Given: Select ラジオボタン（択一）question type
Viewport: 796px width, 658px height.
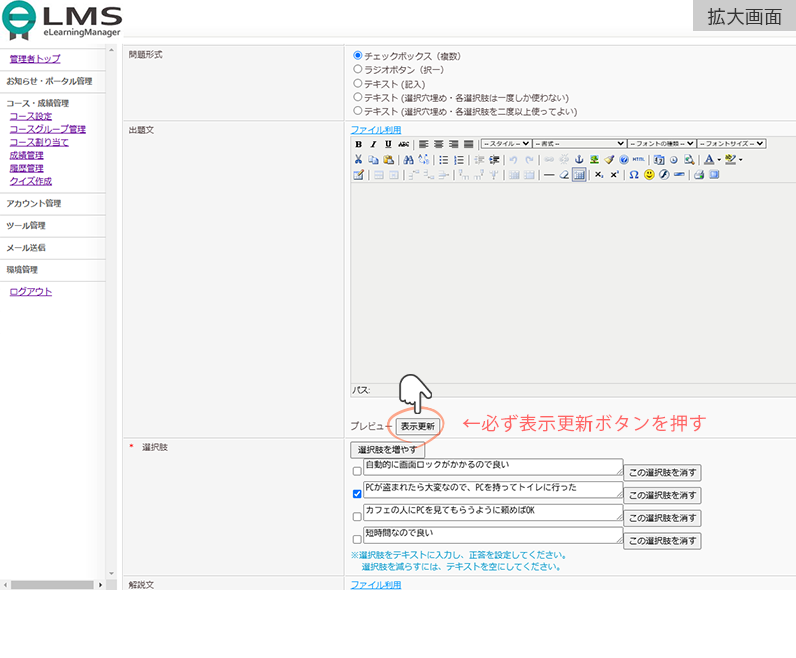Looking at the screenshot, I should (358, 69).
